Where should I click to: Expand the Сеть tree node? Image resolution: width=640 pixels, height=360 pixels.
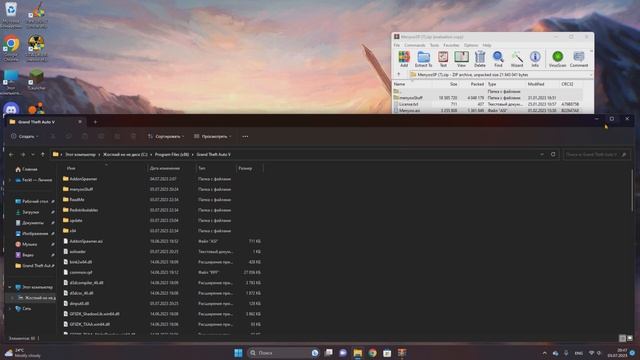10,309
